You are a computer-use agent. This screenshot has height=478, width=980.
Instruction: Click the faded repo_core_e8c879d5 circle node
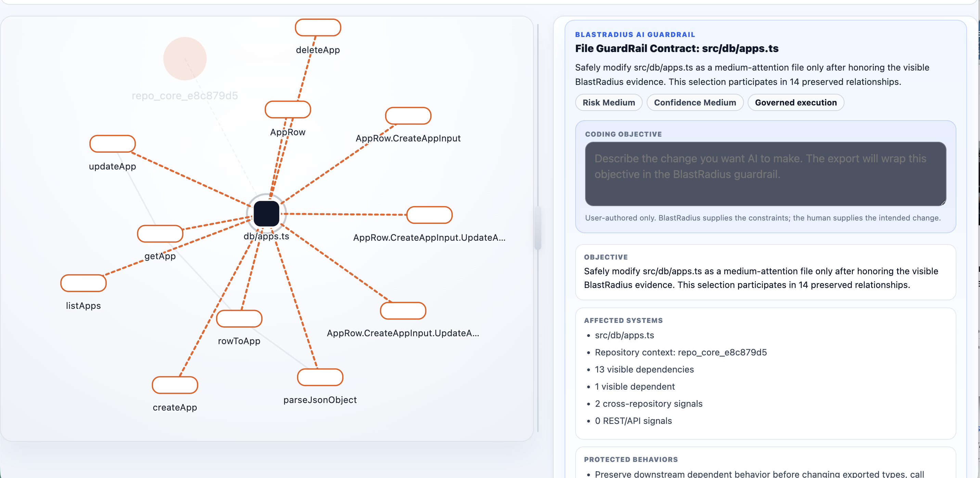[x=185, y=59]
